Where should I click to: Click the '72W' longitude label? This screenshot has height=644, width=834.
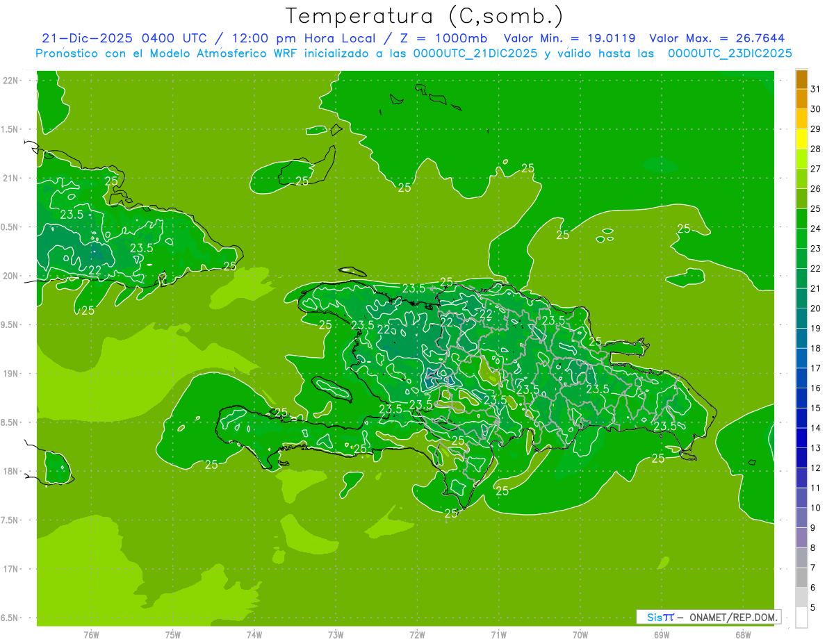(417, 634)
